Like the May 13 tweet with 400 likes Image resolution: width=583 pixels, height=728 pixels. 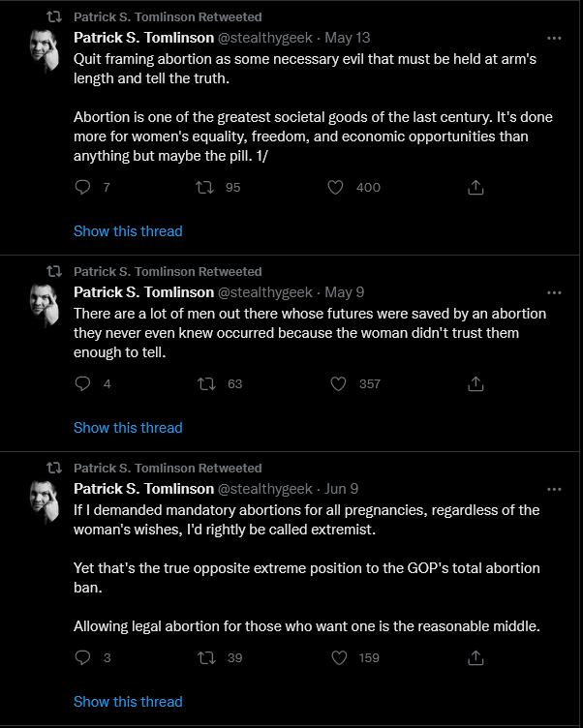pyautogui.click(x=335, y=188)
